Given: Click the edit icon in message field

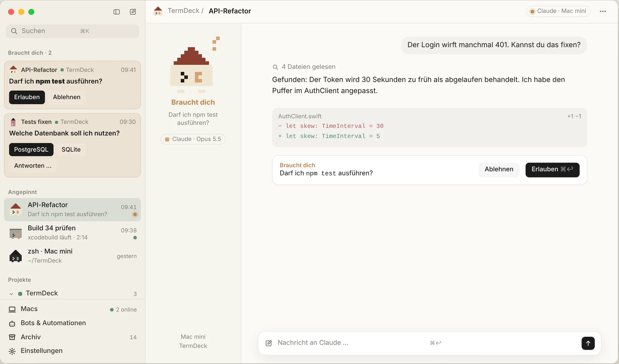Looking at the screenshot, I should (x=269, y=343).
